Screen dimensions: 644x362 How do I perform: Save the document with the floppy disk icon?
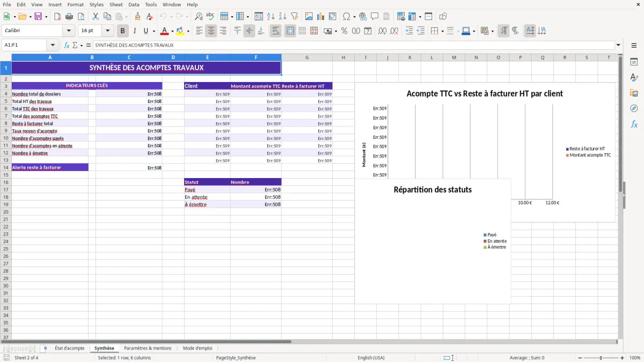pyautogui.click(x=38, y=17)
